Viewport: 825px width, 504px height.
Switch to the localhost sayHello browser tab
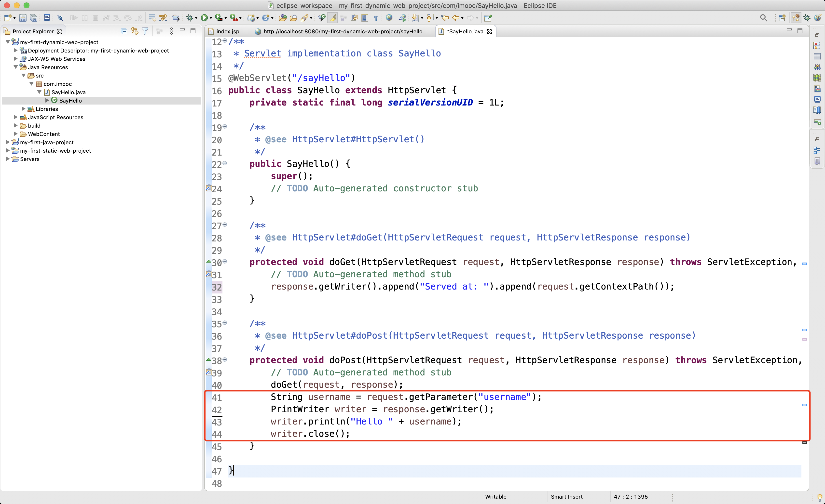tap(339, 31)
